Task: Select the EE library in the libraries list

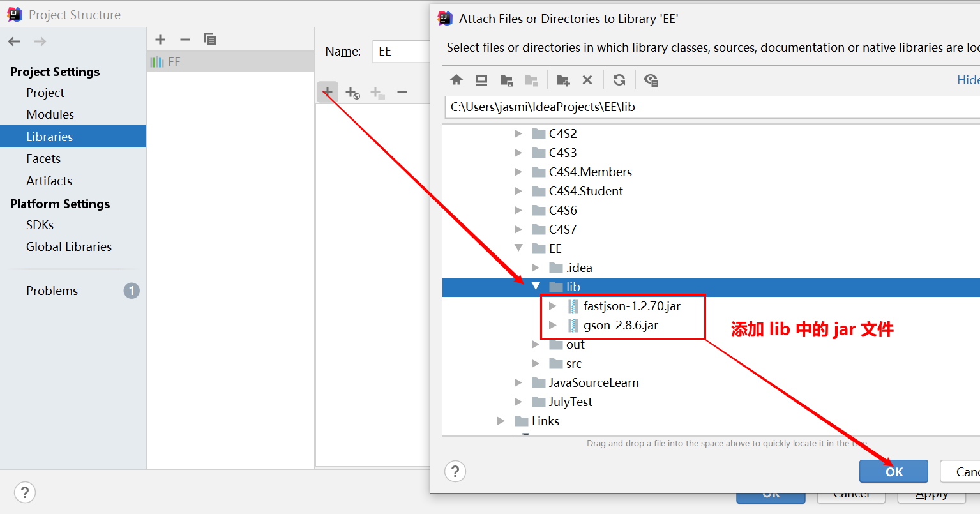Action: point(231,62)
